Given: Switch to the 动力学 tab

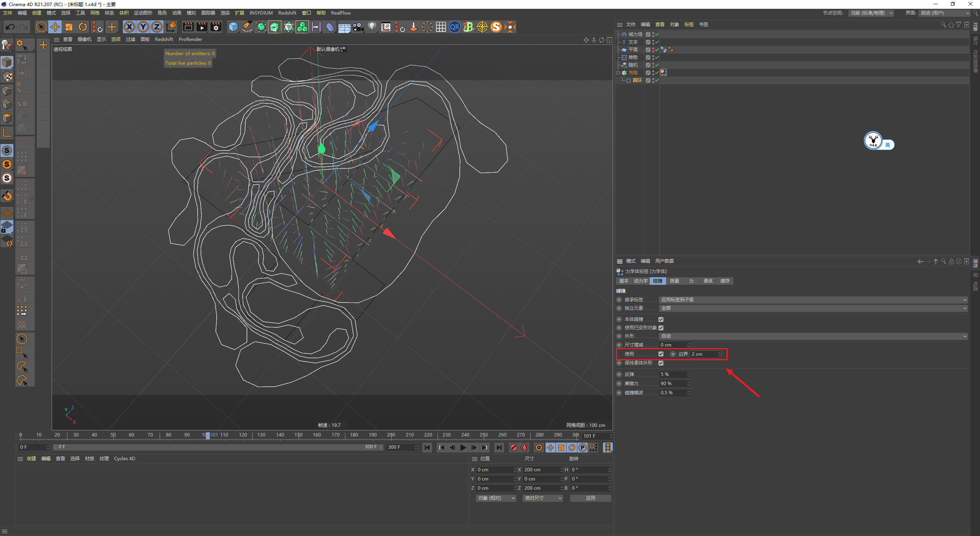Looking at the screenshot, I should 640,281.
